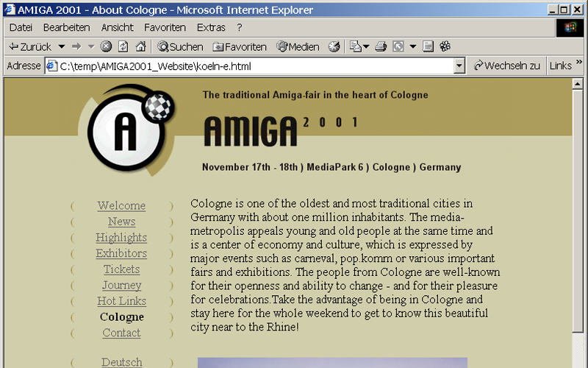Click the fullscreen size icon in toolbar

(x=398, y=46)
